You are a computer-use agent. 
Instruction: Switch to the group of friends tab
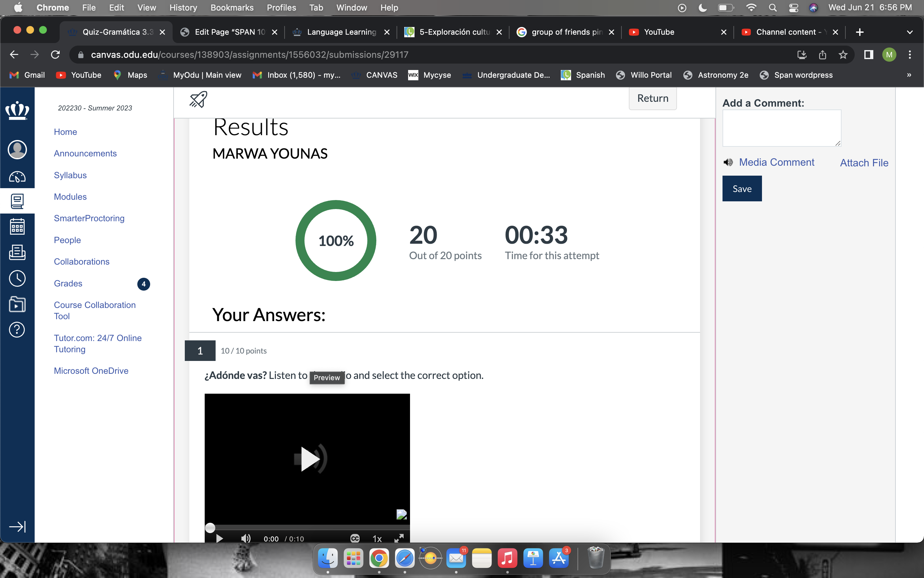coord(566,32)
